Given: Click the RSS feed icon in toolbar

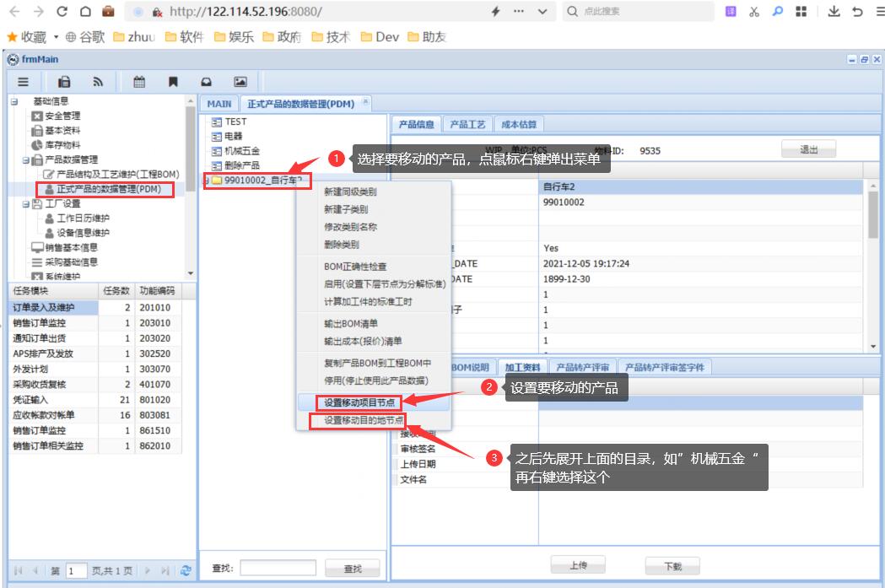Looking at the screenshot, I should coord(98,82).
